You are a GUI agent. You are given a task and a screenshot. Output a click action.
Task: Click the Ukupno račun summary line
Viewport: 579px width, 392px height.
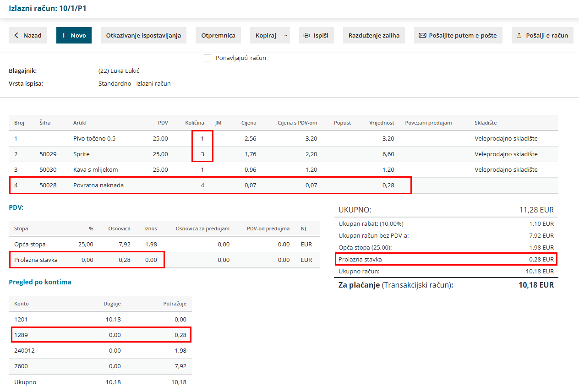(x=446, y=271)
